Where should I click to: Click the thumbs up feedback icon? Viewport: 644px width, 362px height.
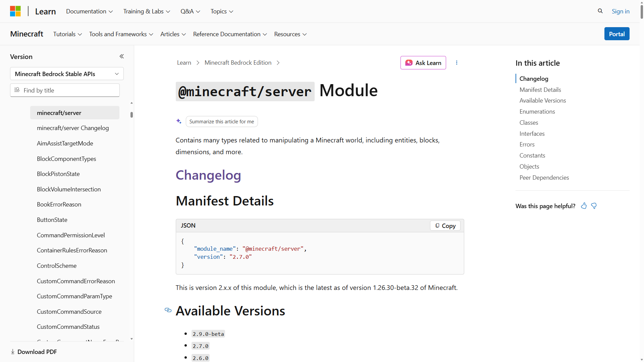coord(584,206)
